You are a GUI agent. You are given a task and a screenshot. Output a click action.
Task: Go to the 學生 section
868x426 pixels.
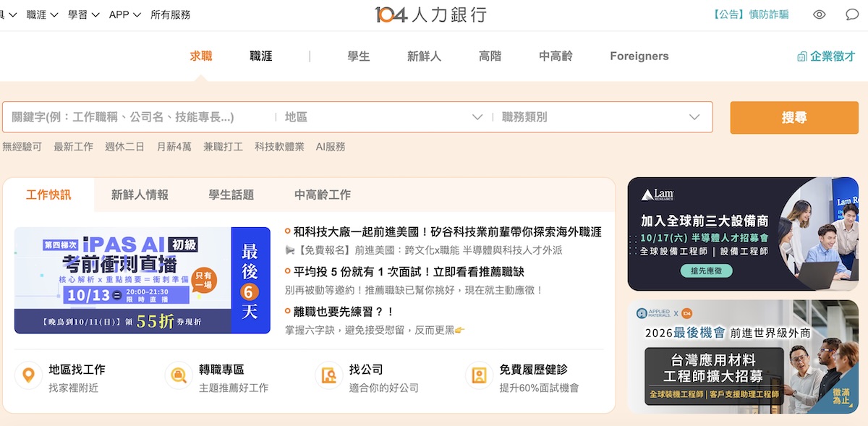pos(359,56)
